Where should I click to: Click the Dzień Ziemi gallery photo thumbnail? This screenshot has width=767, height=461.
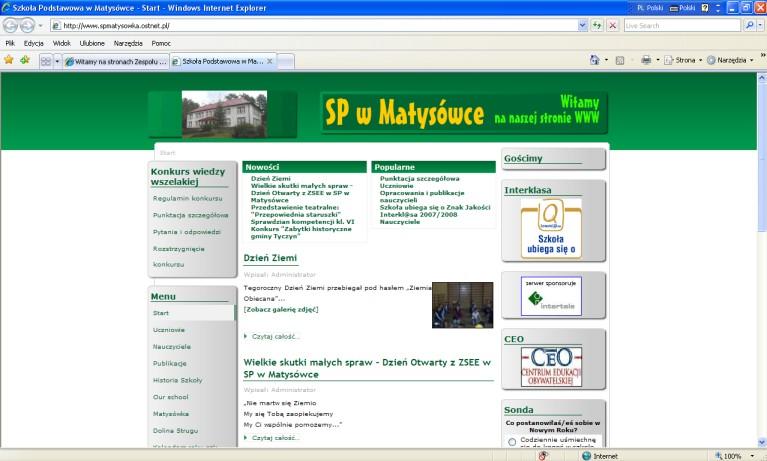tap(462, 305)
